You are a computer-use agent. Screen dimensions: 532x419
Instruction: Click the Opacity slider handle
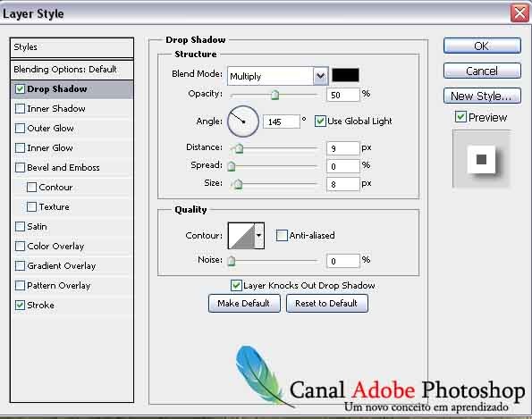(274, 95)
